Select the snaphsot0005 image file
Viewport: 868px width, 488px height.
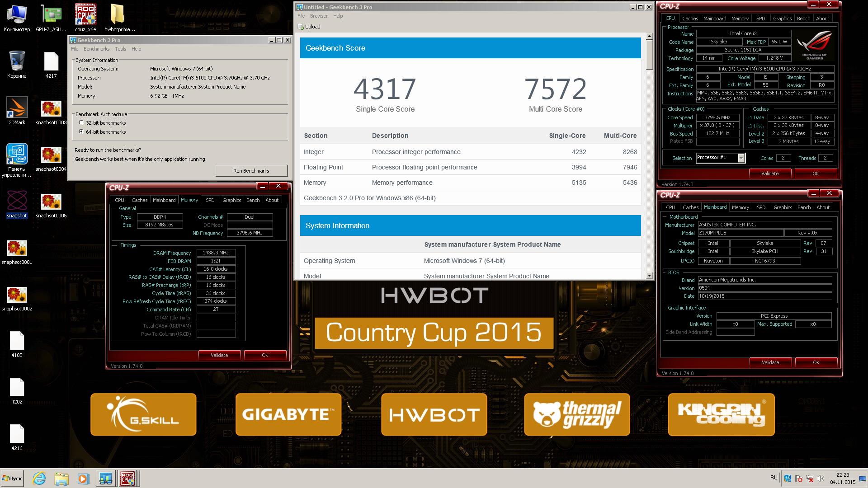coord(51,205)
